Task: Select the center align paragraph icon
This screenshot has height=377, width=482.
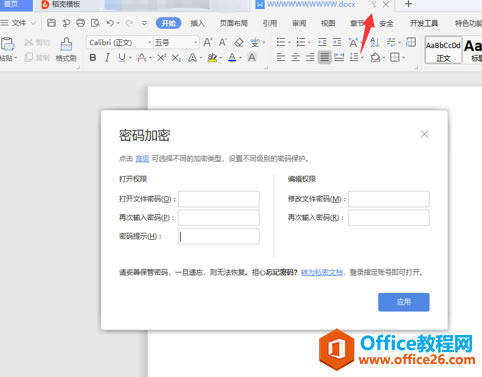Action: [295, 57]
